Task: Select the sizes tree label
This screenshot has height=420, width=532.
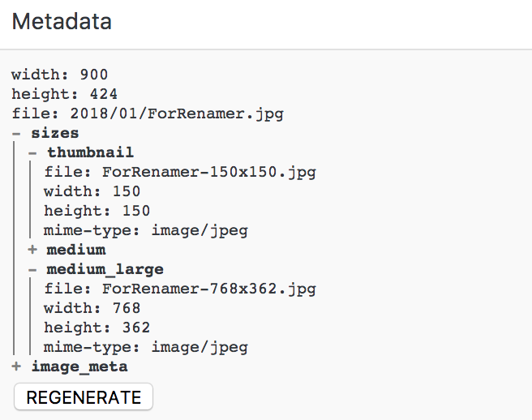Action: pos(55,133)
